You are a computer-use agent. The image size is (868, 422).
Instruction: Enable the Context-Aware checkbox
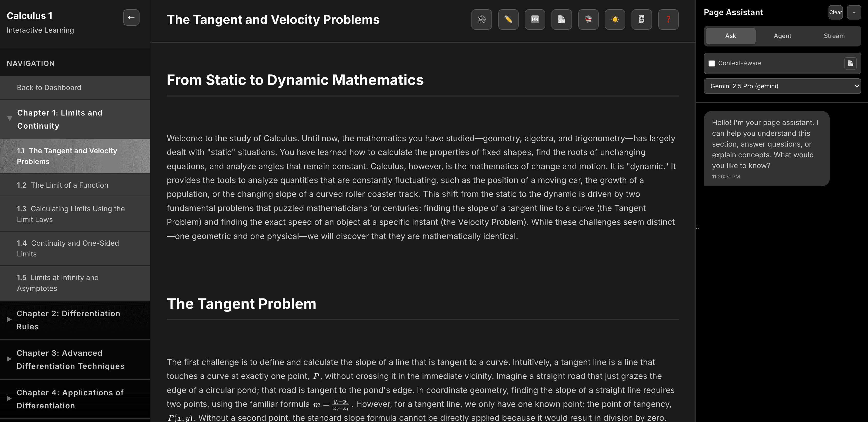[712, 63]
